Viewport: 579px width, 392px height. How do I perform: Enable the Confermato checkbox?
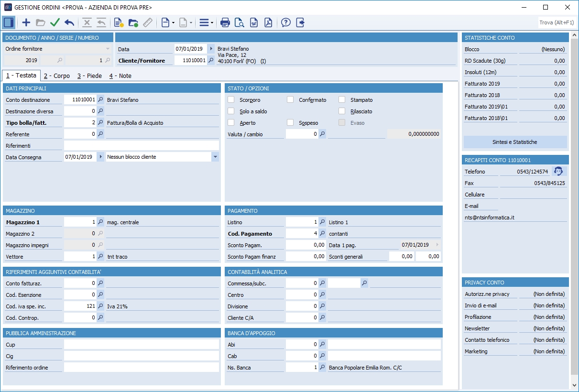click(290, 100)
